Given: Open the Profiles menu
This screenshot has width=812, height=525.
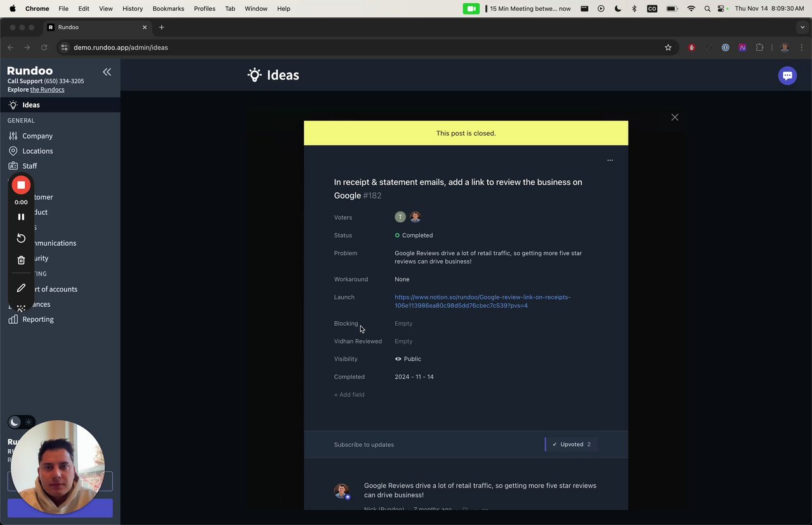Looking at the screenshot, I should coord(204,9).
